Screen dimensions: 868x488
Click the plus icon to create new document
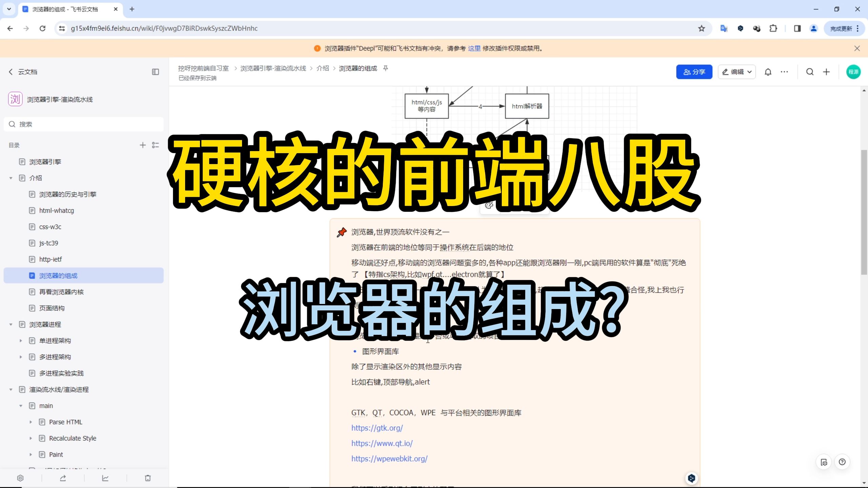(x=826, y=72)
